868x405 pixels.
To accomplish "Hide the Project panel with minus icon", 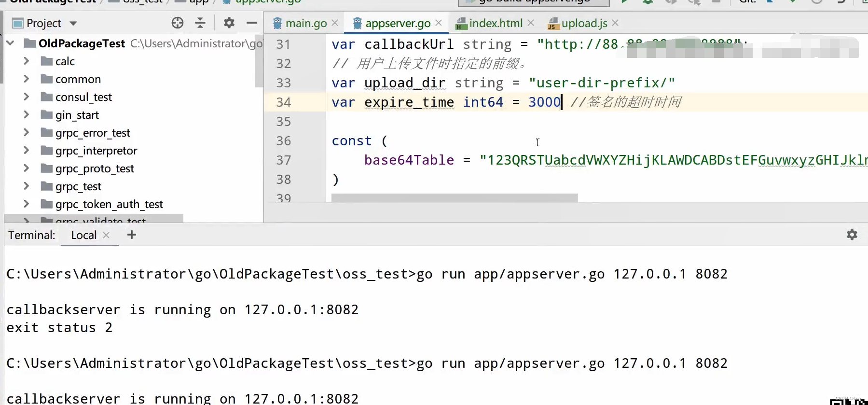I will point(252,23).
